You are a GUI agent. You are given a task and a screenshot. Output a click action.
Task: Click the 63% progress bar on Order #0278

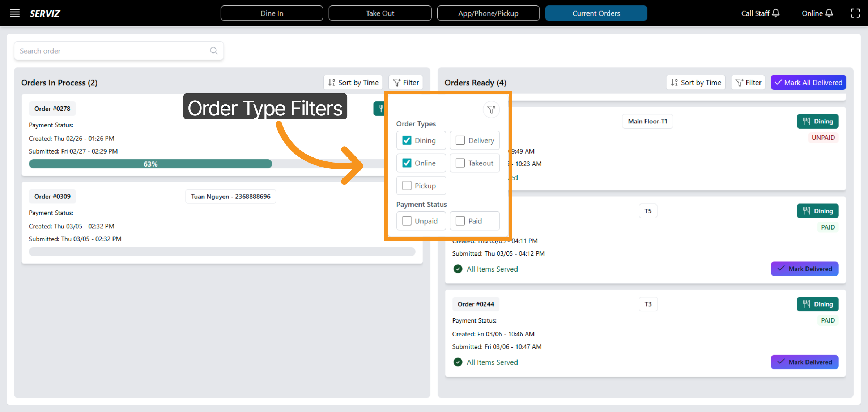point(150,164)
